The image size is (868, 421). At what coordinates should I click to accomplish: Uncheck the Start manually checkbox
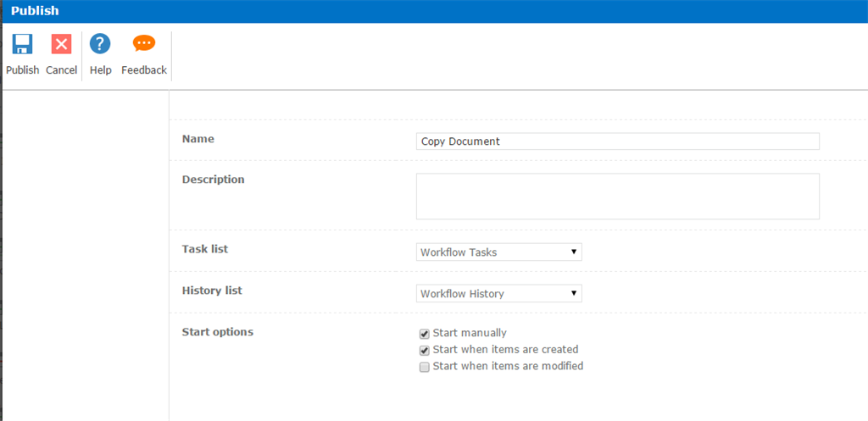[425, 334]
